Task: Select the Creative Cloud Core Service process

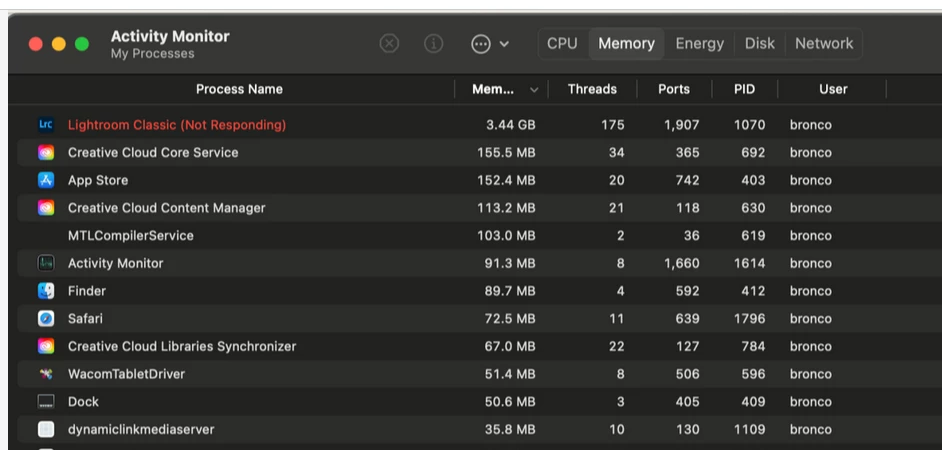Action: click(x=153, y=153)
